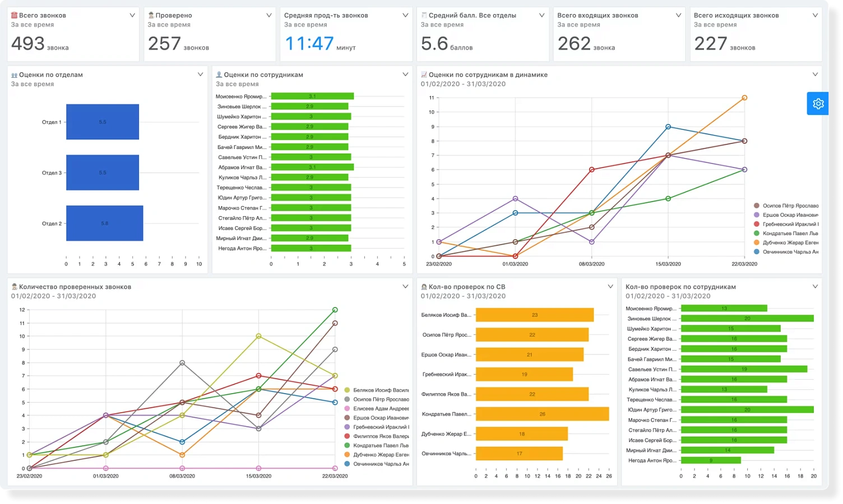Click the '5.6' average score value

[434, 43]
